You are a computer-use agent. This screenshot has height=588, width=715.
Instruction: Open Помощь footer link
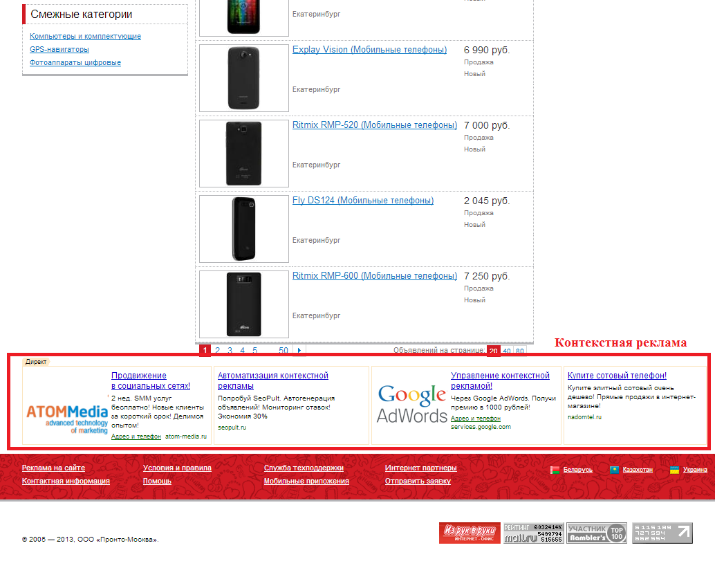point(157,481)
